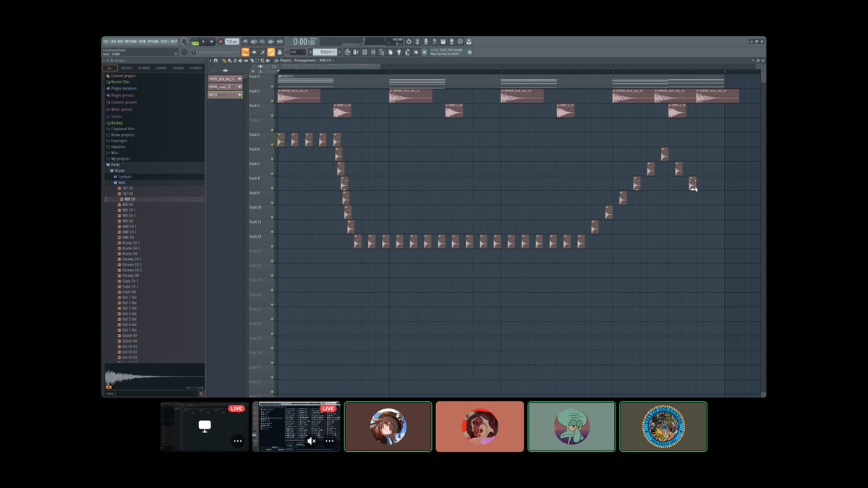Click the transport stop button

pyautogui.click(x=211, y=41)
